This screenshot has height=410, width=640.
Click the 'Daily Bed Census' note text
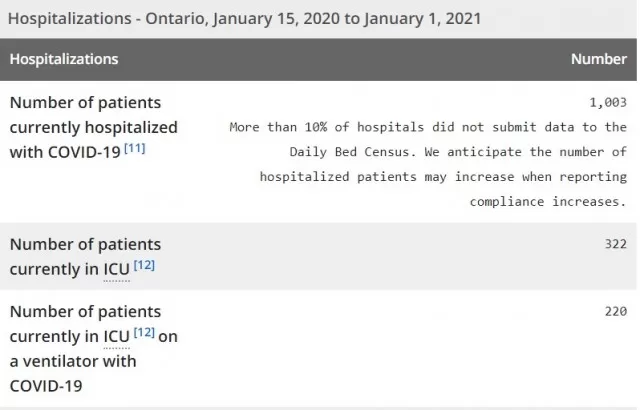(x=349, y=152)
